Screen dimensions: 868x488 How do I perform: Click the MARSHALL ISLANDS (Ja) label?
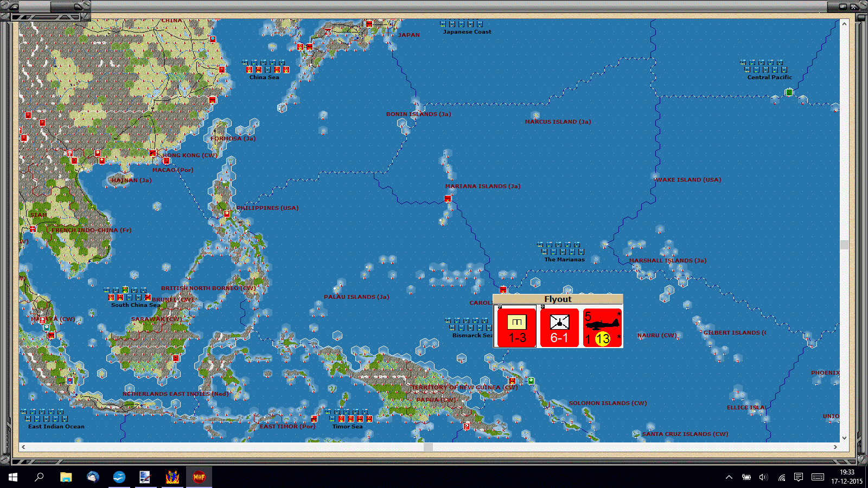(667, 261)
